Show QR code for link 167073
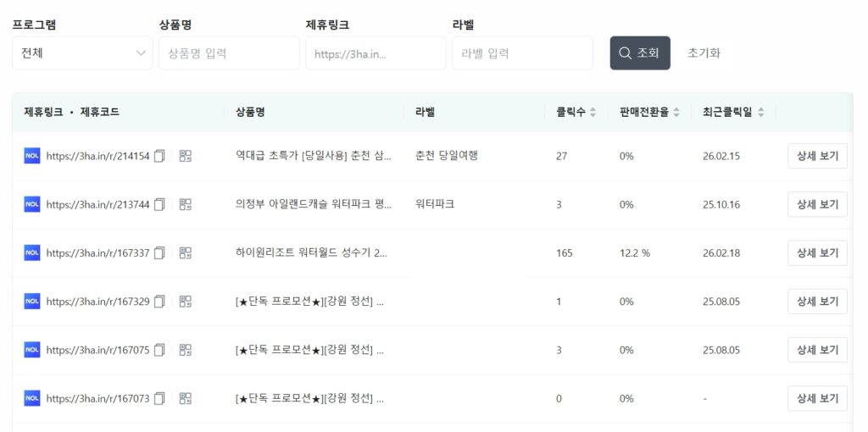 [186, 397]
